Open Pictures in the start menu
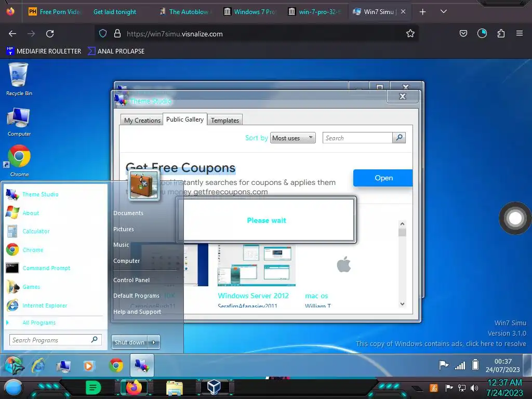The height and width of the screenshot is (399, 532). pyautogui.click(x=124, y=229)
